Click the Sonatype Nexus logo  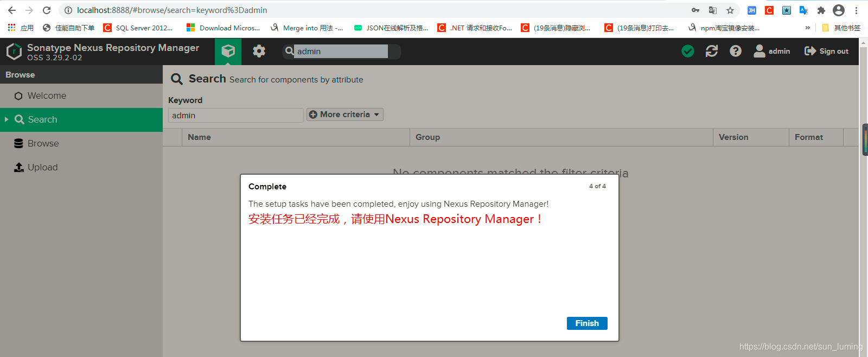tap(14, 52)
